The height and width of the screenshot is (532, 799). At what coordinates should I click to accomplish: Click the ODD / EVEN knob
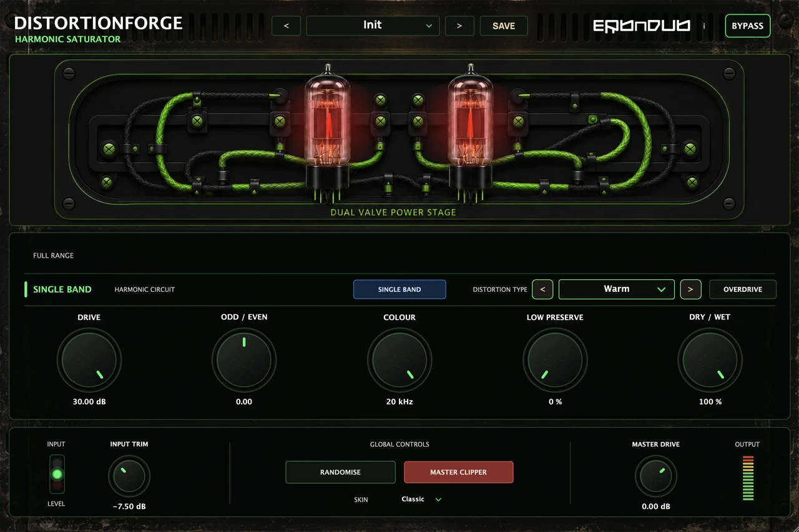point(244,360)
